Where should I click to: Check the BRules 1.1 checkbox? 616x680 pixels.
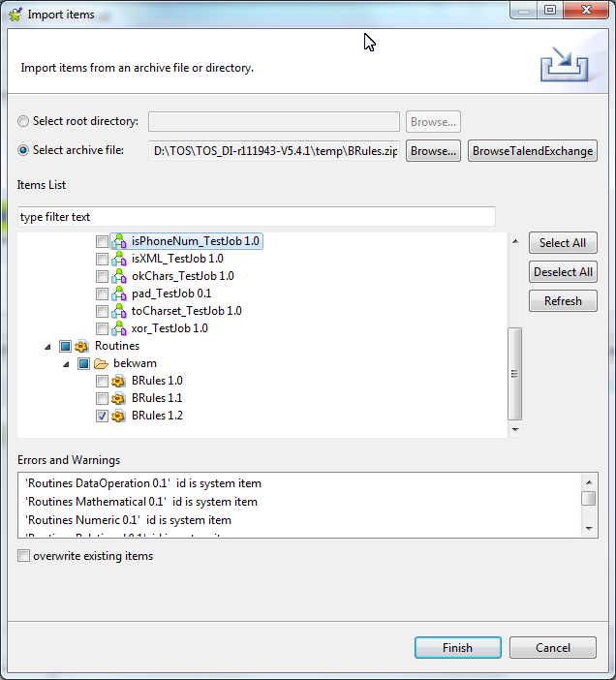pos(102,398)
